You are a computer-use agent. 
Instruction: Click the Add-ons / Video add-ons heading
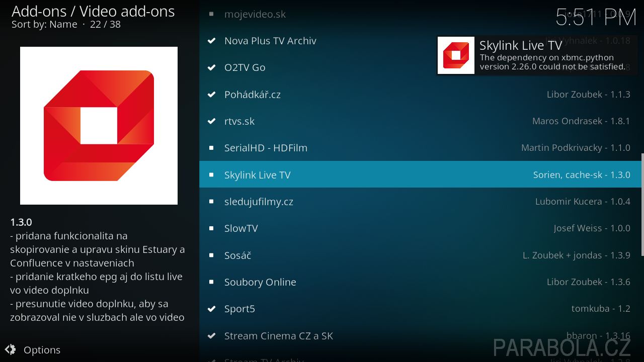click(x=93, y=11)
